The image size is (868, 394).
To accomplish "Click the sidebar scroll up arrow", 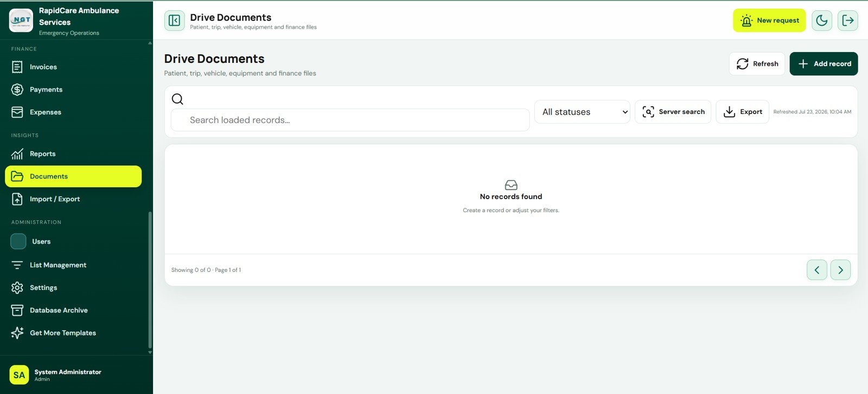I will pyautogui.click(x=150, y=43).
